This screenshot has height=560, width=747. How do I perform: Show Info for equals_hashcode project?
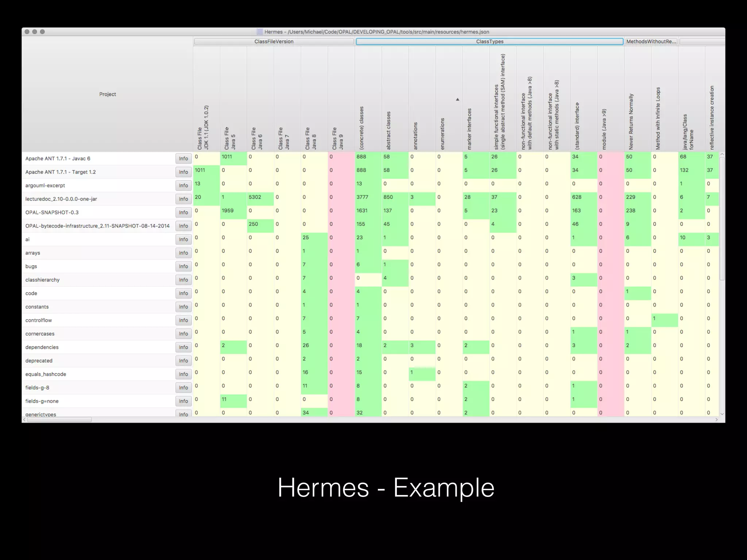click(x=183, y=374)
